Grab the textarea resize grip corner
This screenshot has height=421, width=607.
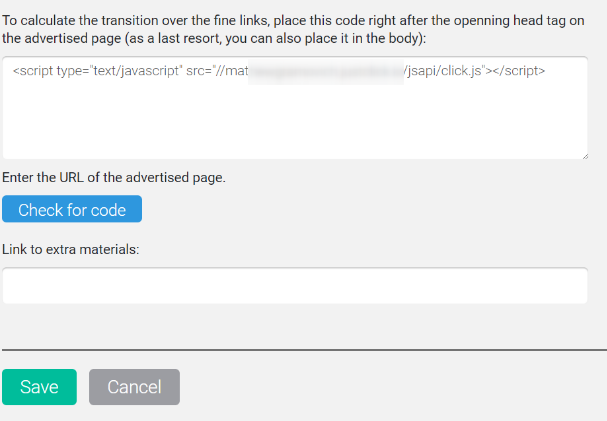585,156
